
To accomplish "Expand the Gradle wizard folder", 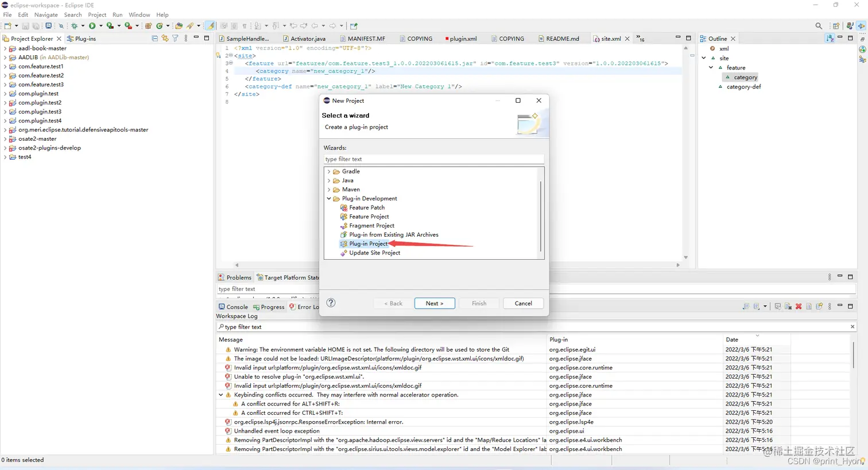I will point(329,171).
